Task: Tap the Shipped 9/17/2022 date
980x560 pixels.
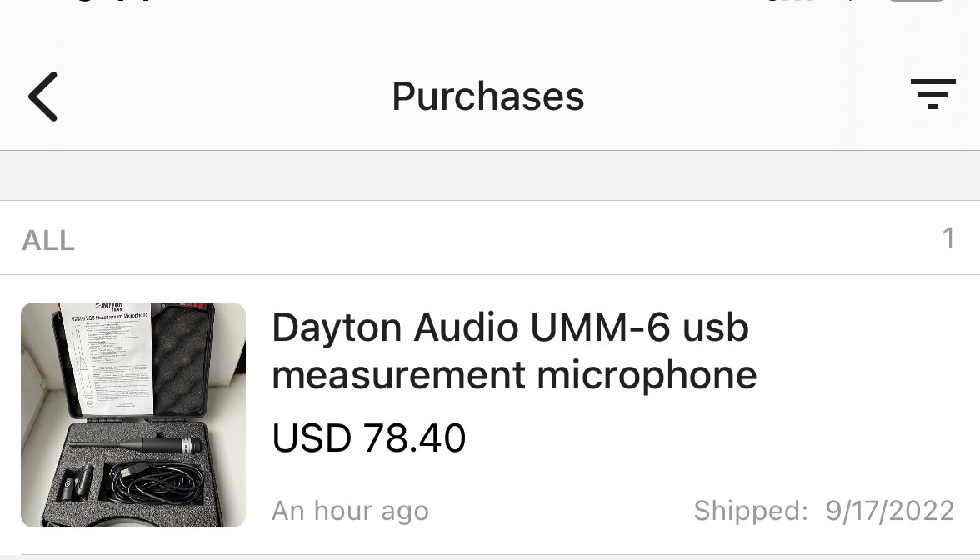Action: [x=823, y=510]
